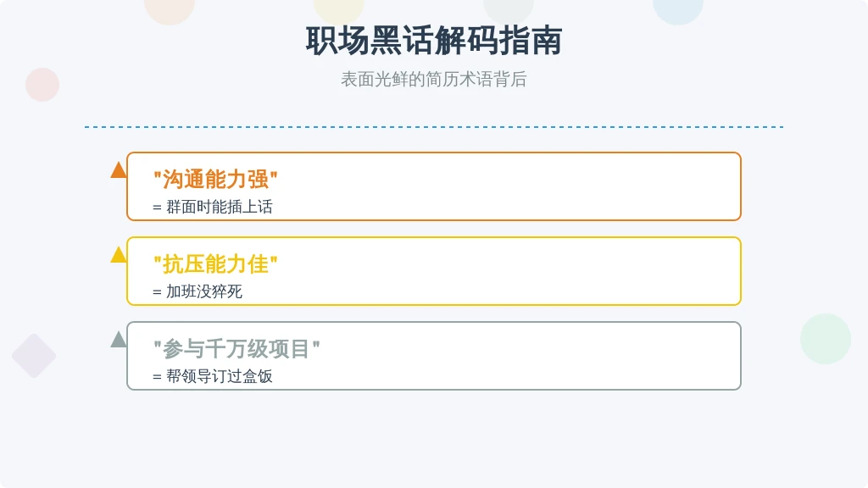Click the gray triangle marker
The width and height of the screenshot is (868, 488).
[119, 339]
